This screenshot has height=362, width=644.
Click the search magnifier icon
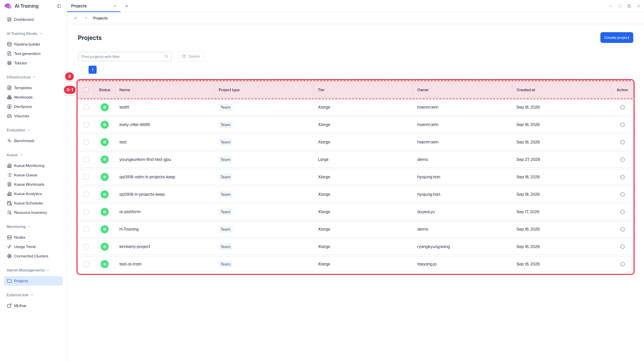tap(166, 56)
